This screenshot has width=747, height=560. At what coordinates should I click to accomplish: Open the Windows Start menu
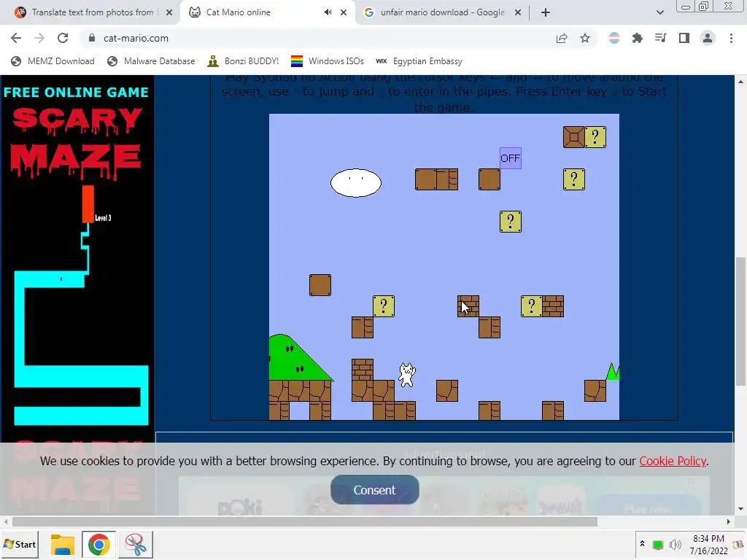pyautogui.click(x=20, y=544)
